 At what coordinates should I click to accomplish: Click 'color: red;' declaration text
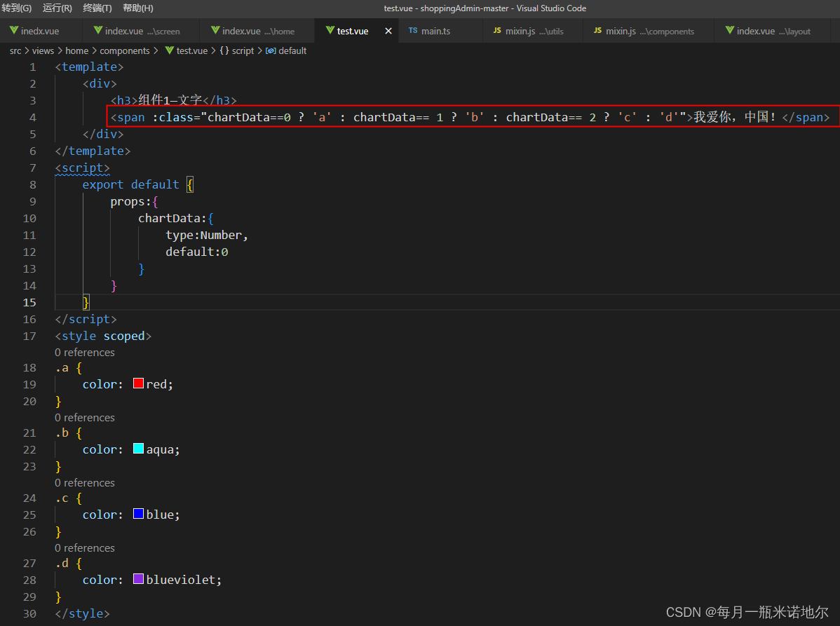tap(128, 384)
